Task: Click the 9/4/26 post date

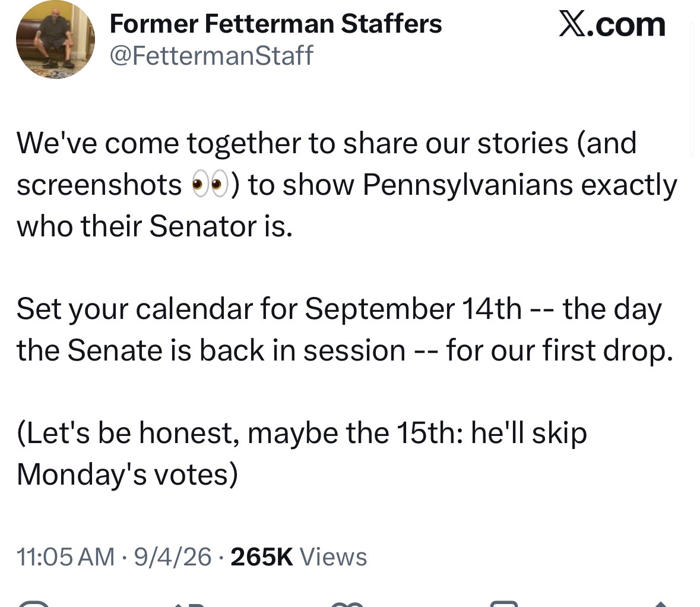Action: (x=172, y=557)
